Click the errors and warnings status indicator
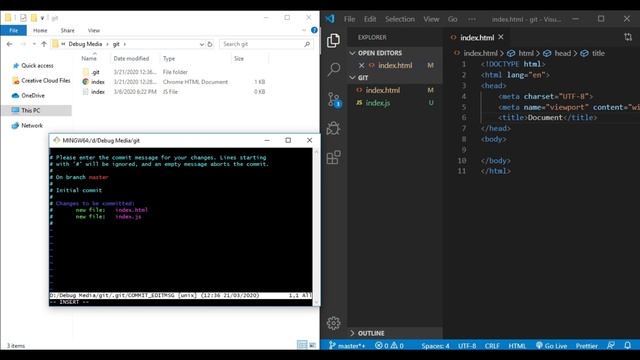640x360 pixels. [389, 346]
